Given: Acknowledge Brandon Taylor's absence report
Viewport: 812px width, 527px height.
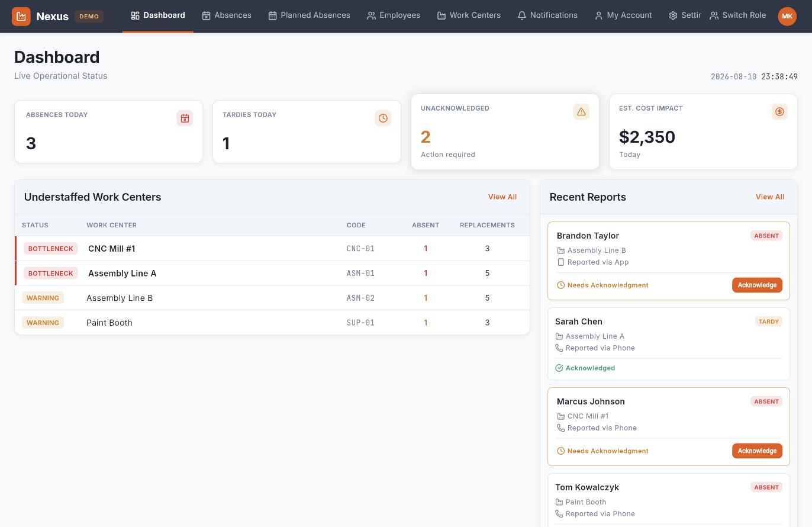Looking at the screenshot, I should 757,285.
